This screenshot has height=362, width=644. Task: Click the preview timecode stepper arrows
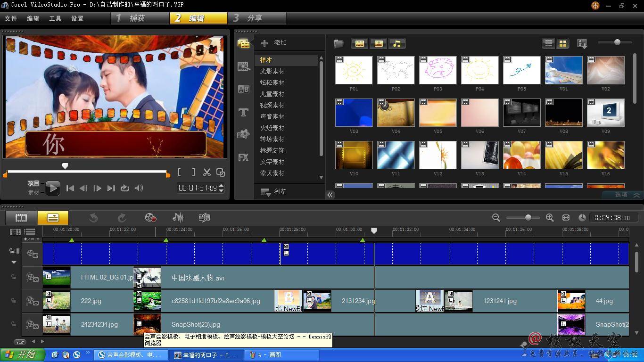pyautogui.click(x=221, y=188)
